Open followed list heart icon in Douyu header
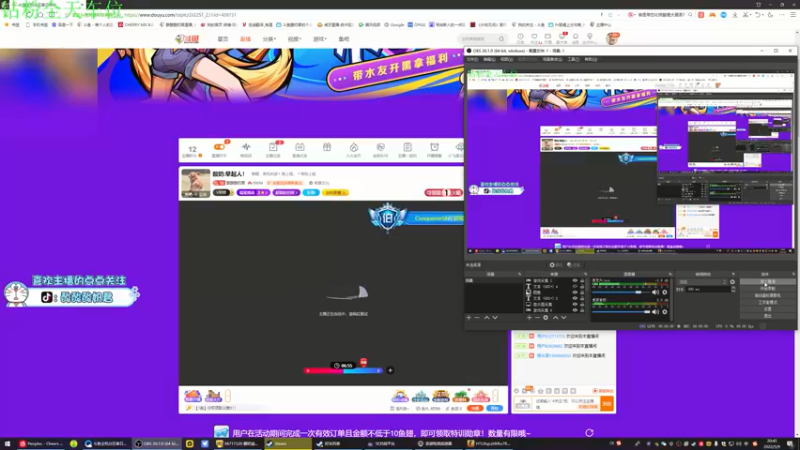This screenshot has width=800, height=450. click(x=534, y=37)
